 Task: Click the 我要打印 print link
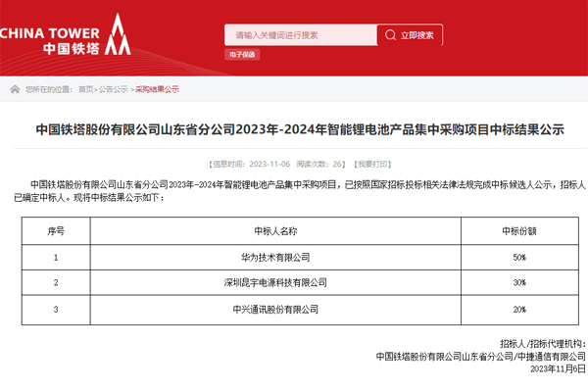coord(373,164)
